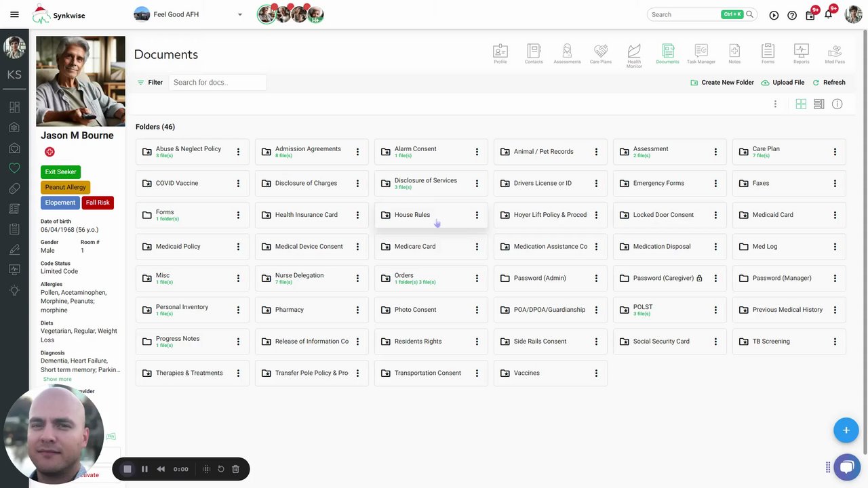This screenshot has width=868, height=488.
Task: Open the Health Monitor section icon
Action: (x=634, y=55)
